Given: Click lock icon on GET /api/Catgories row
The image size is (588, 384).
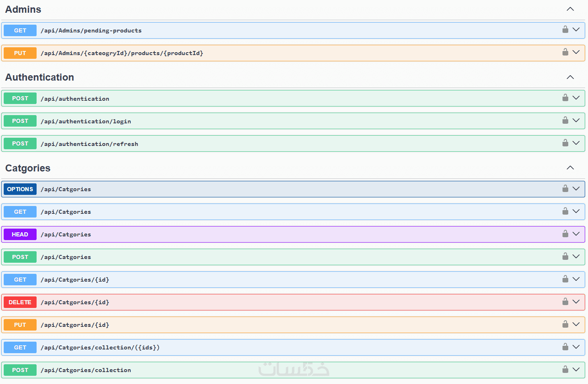Looking at the screenshot, I should point(565,211).
